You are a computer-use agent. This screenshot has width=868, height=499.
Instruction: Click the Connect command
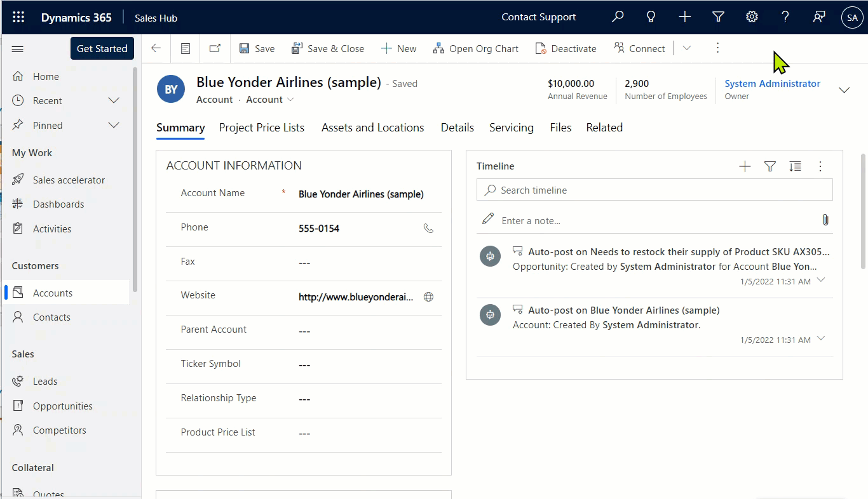639,48
